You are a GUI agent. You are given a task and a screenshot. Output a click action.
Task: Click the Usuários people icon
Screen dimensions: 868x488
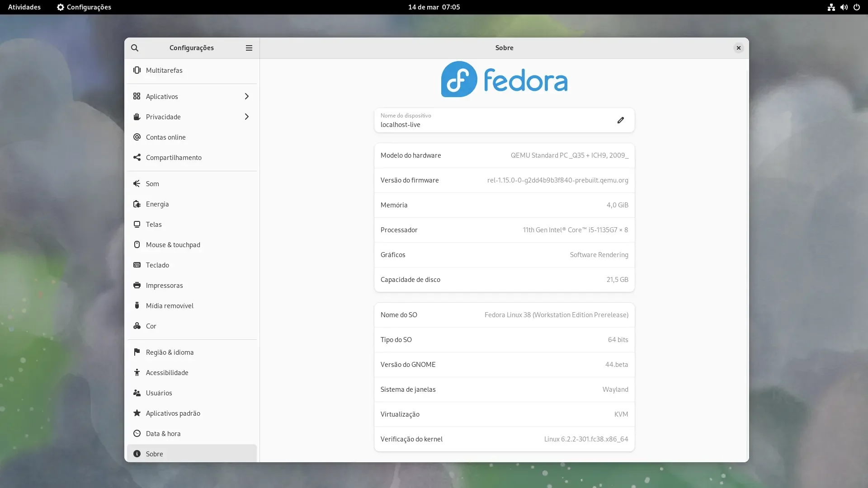[137, 393]
